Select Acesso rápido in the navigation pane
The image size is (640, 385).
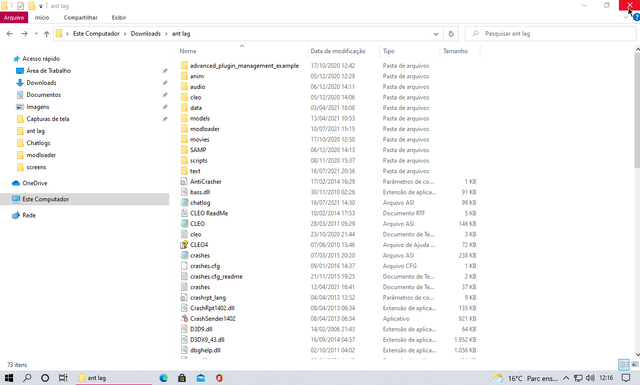pyautogui.click(x=41, y=58)
